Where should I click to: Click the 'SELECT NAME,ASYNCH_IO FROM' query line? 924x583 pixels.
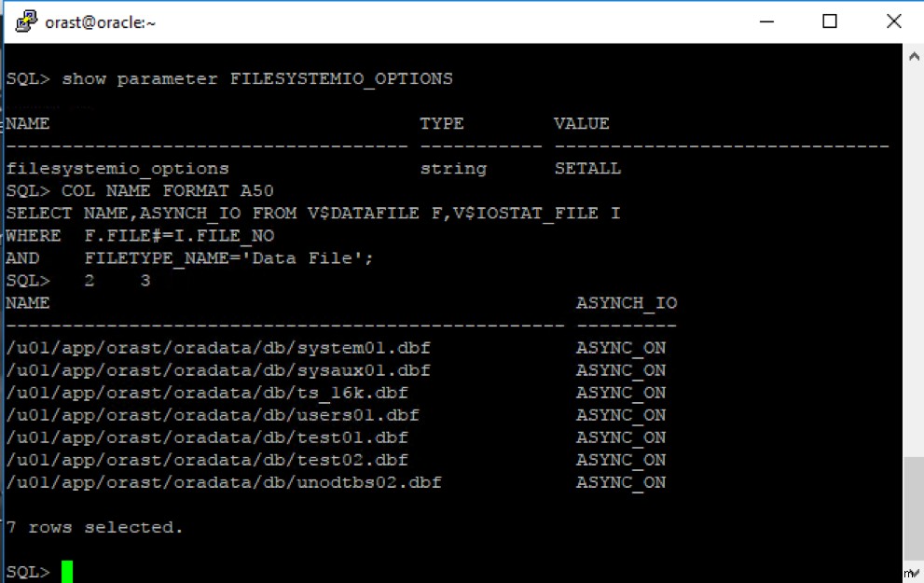click(x=313, y=214)
